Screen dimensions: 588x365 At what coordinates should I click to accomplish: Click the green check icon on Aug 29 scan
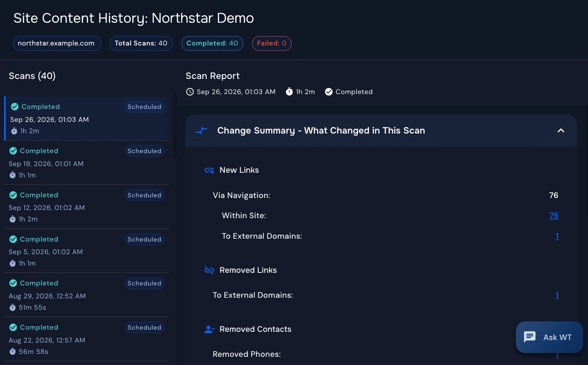(13, 283)
